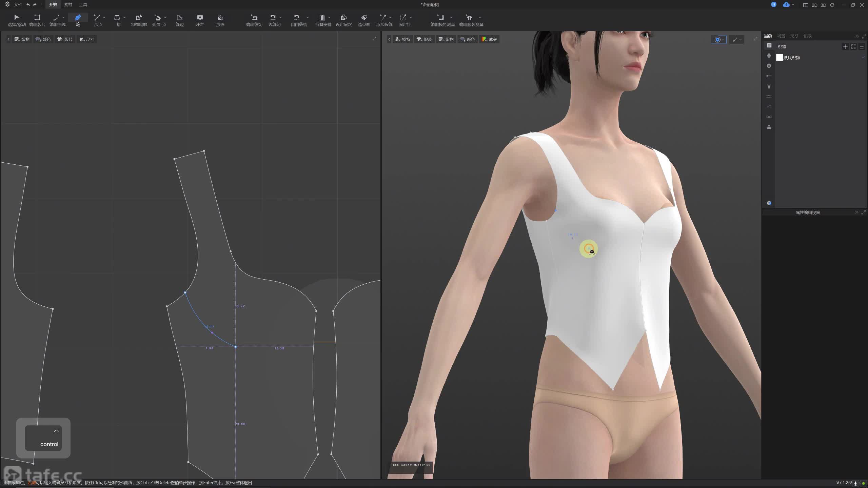
Task: Select the 笔 (Pen) tool
Action: 78,20
